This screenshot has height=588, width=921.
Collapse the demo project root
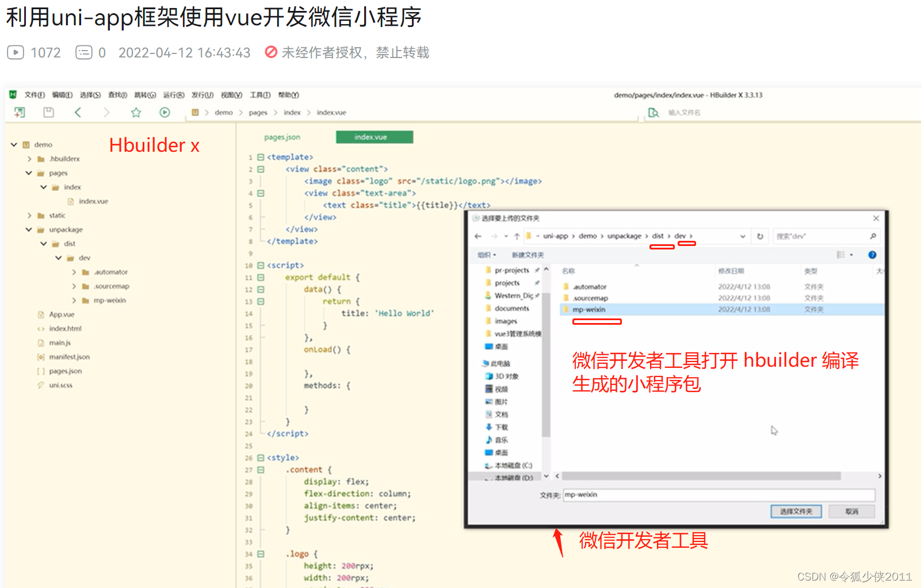click(x=14, y=144)
